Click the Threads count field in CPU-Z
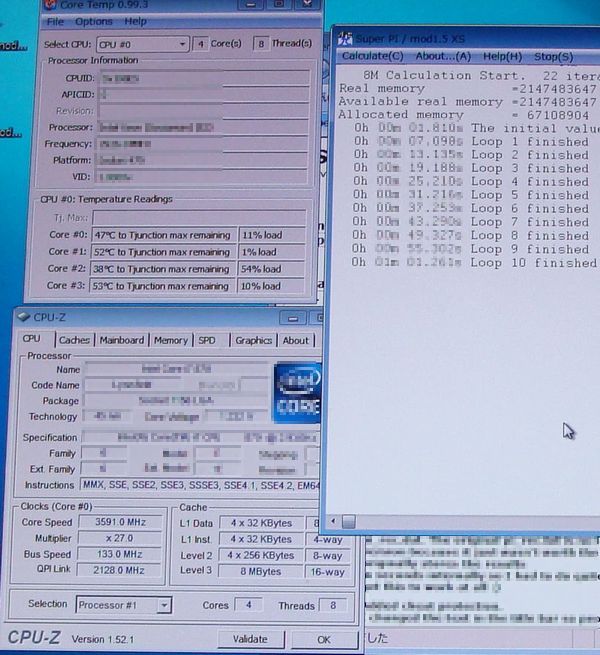 click(333, 605)
